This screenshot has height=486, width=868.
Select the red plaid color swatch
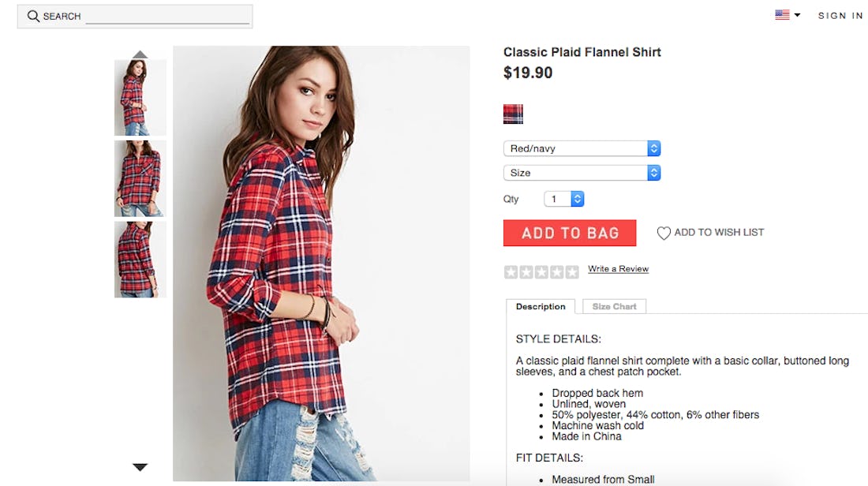pos(513,114)
